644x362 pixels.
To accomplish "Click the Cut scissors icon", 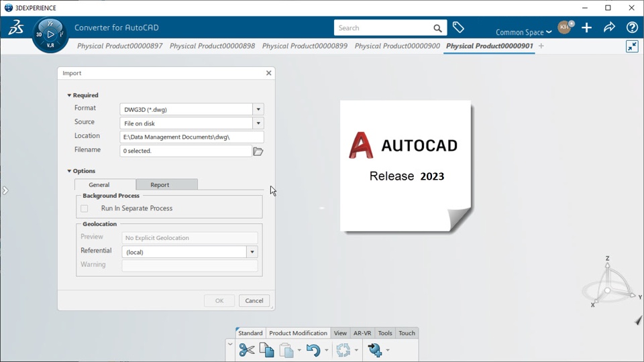I will 247,350.
